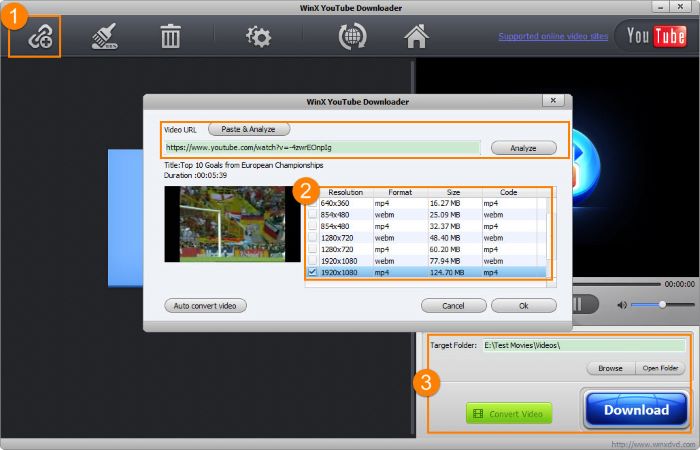Click the Analyze button
This screenshot has width=700, height=450.
coord(524,148)
